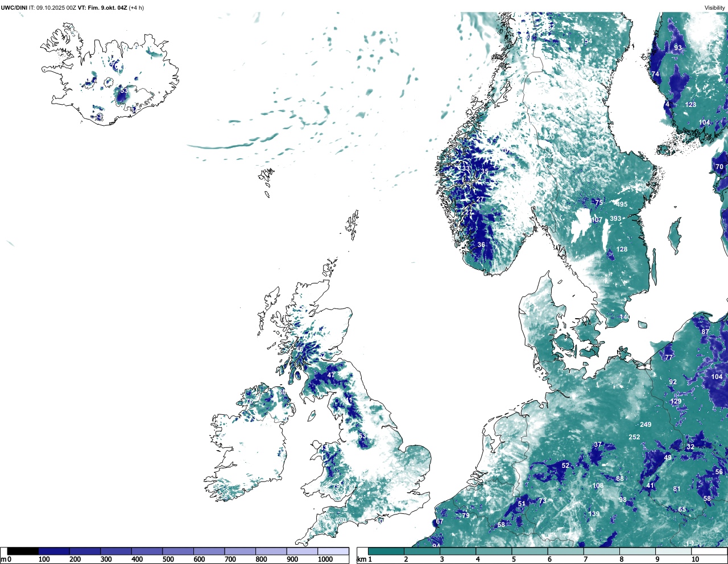
Task: Select the 5–6 km legend swatch
Action: [531, 551]
